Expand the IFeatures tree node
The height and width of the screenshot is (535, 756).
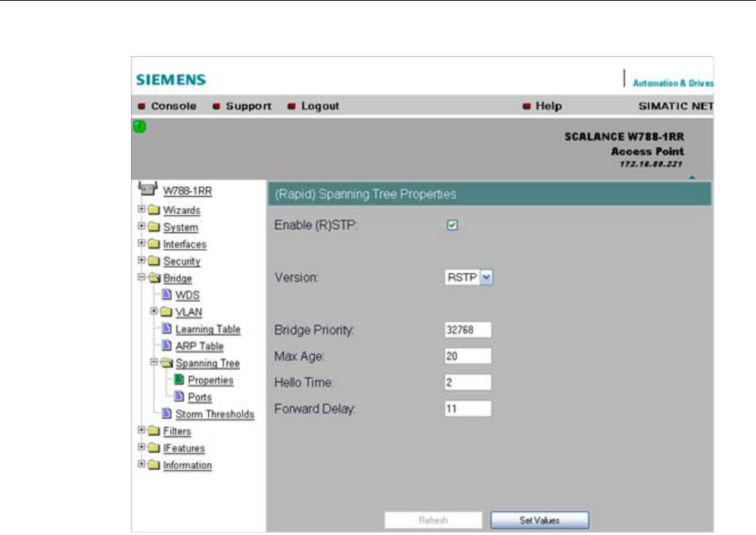(142, 446)
